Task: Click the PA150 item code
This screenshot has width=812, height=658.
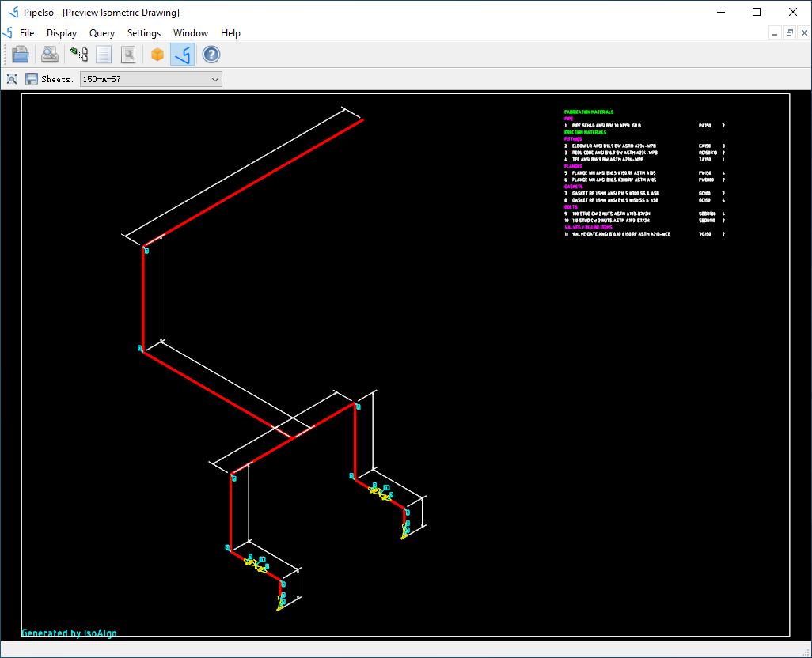Action: pyautogui.click(x=705, y=126)
